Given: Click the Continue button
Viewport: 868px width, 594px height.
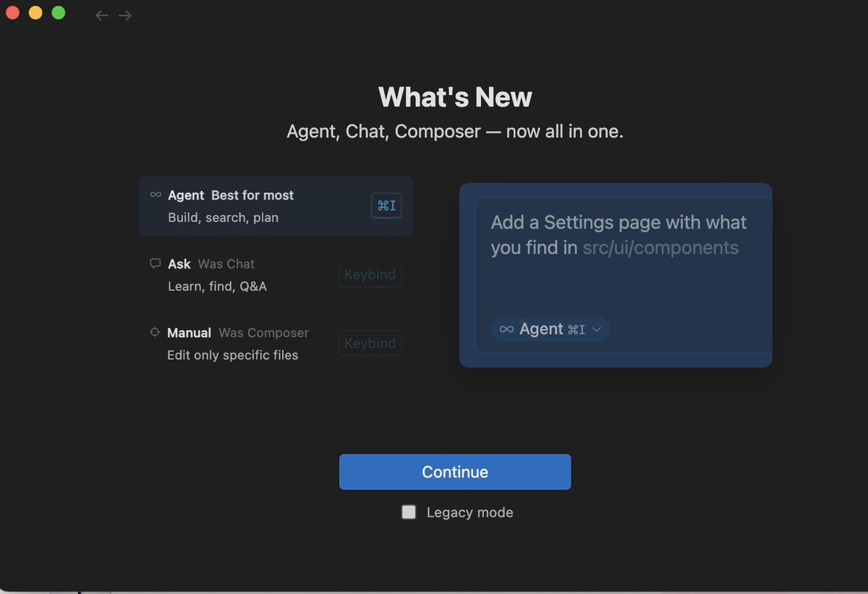Looking at the screenshot, I should point(455,472).
